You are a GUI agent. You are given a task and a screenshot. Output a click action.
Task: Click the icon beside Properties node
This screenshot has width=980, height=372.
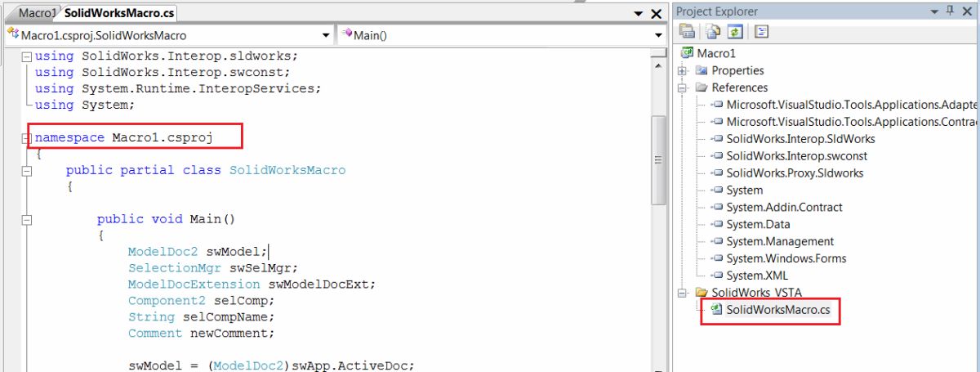pos(701,70)
